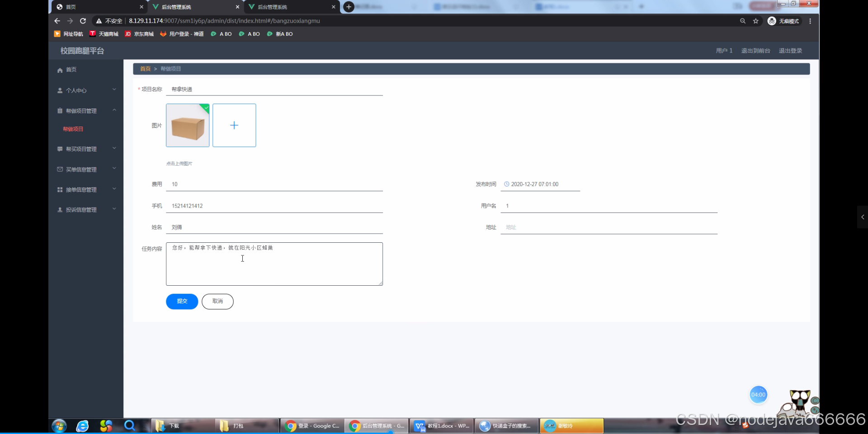Click the 费用 input field
The width and height of the screenshot is (868, 434).
click(274, 184)
